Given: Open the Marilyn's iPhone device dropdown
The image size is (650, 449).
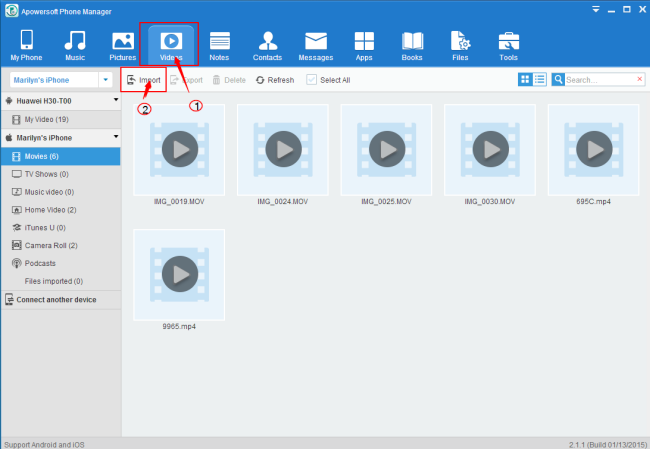Looking at the screenshot, I should [106, 80].
